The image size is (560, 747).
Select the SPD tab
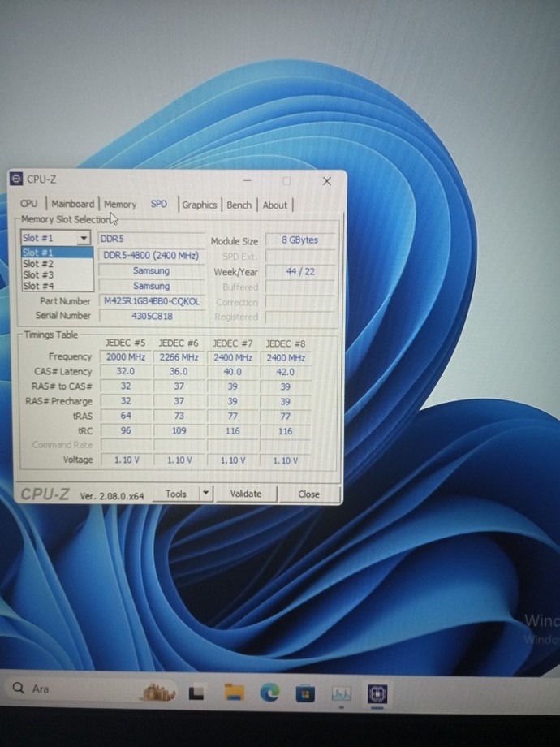pyautogui.click(x=159, y=204)
